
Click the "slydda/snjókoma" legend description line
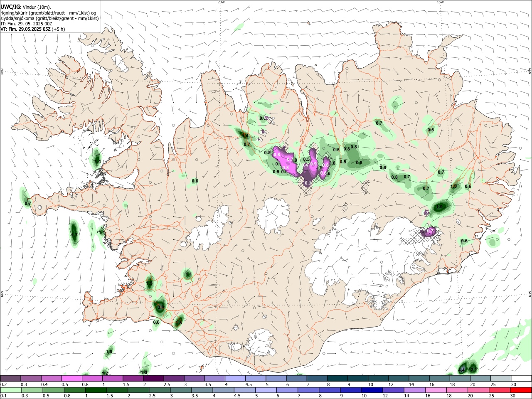click(49, 18)
